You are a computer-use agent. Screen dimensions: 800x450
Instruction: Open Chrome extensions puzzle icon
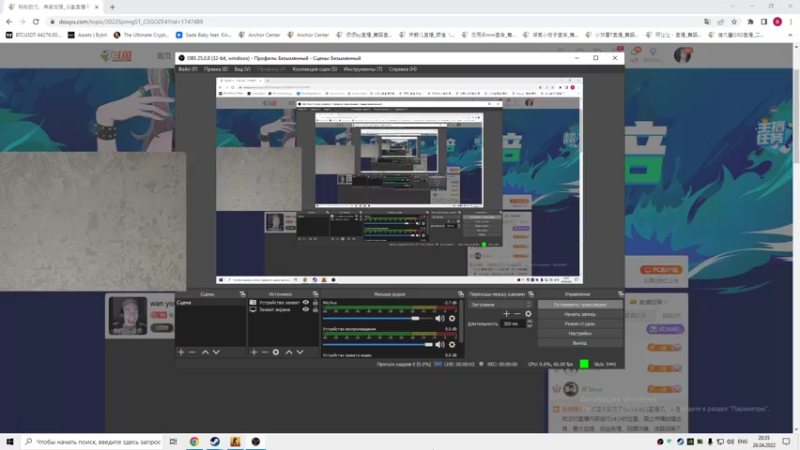point(751,21)
